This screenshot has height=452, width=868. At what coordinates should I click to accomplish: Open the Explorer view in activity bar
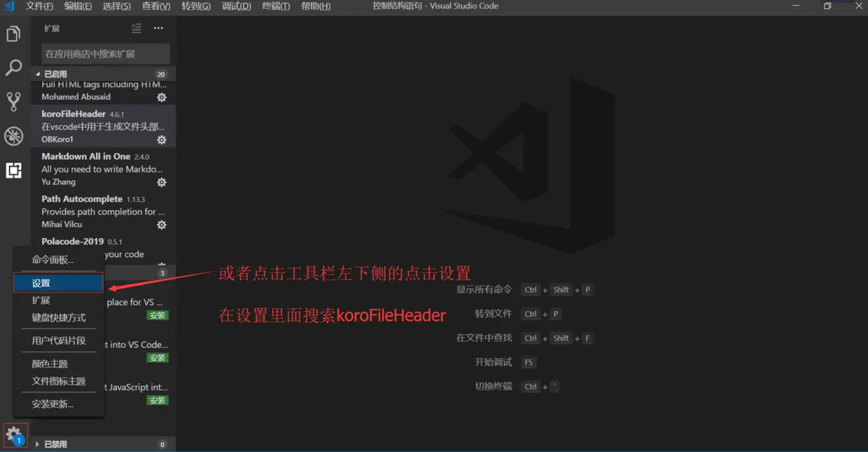13,34
